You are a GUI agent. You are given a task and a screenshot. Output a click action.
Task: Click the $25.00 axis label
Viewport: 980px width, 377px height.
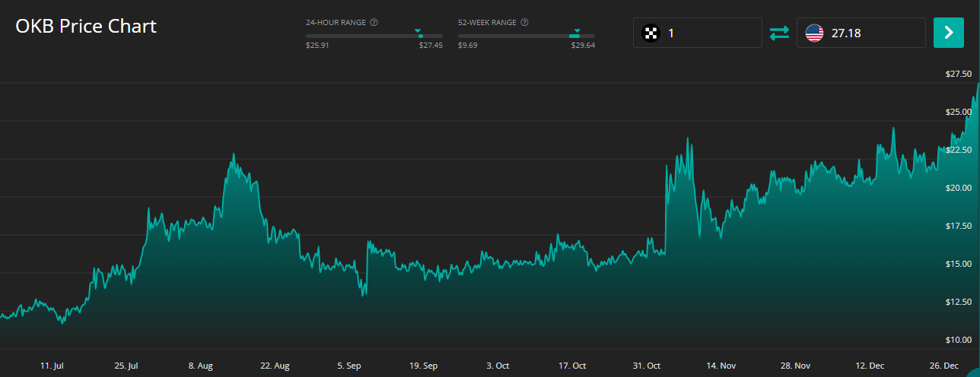pos(957,112)
